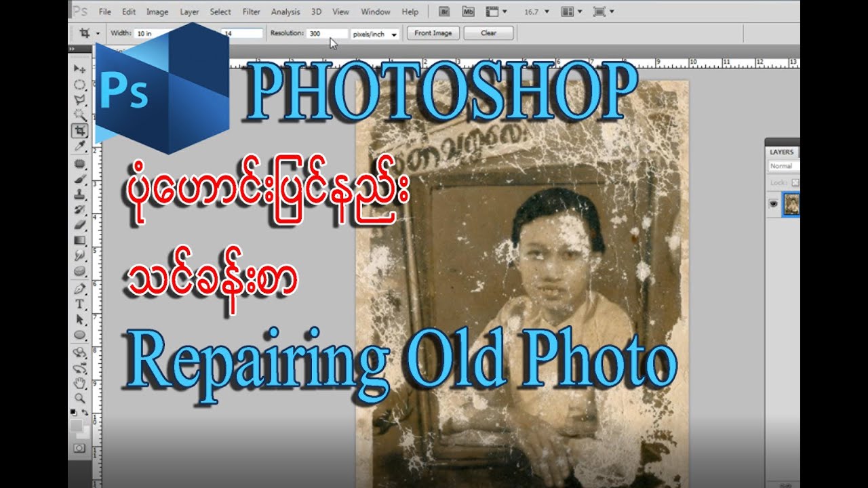Screen dimensions: 868x488
Task: Select the Smudge/Blur tool
Action: (x=80, y=256)
